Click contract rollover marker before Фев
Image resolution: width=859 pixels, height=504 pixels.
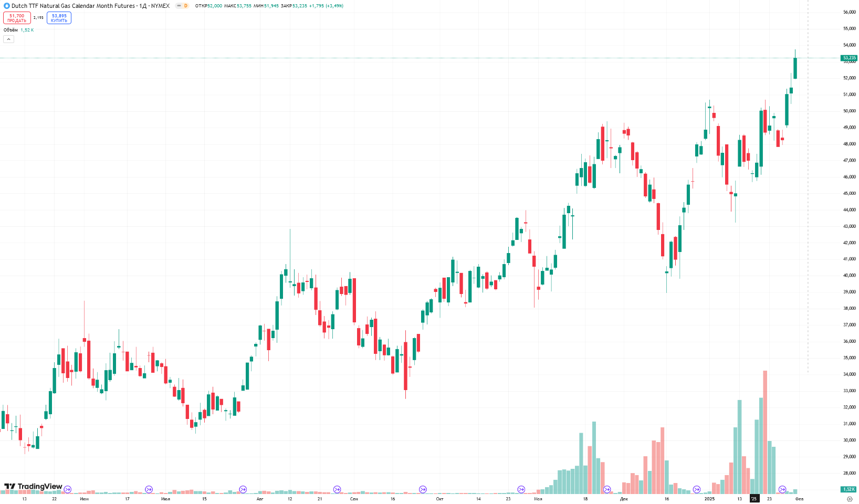point(782,489)
